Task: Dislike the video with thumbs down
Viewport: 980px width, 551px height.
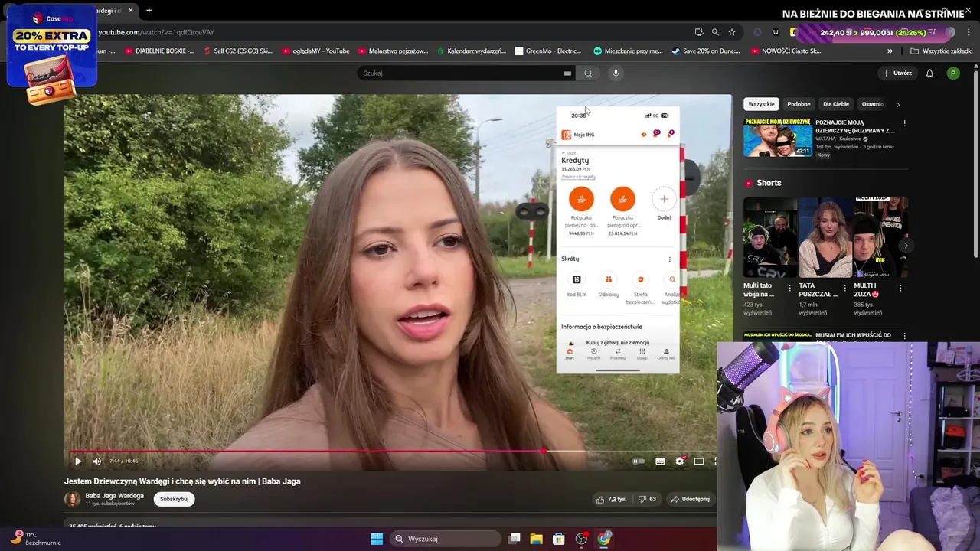Action: pyautogui.click(x=647, y=499)
